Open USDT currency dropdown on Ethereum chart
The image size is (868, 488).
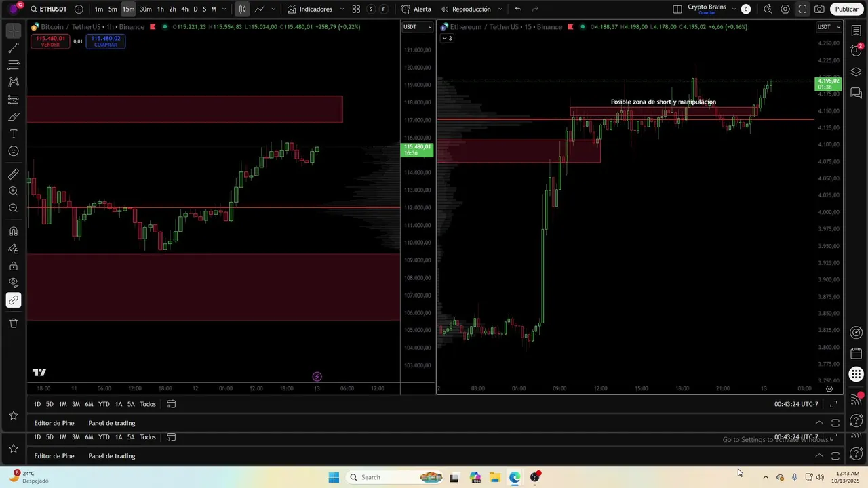[828, 27]
